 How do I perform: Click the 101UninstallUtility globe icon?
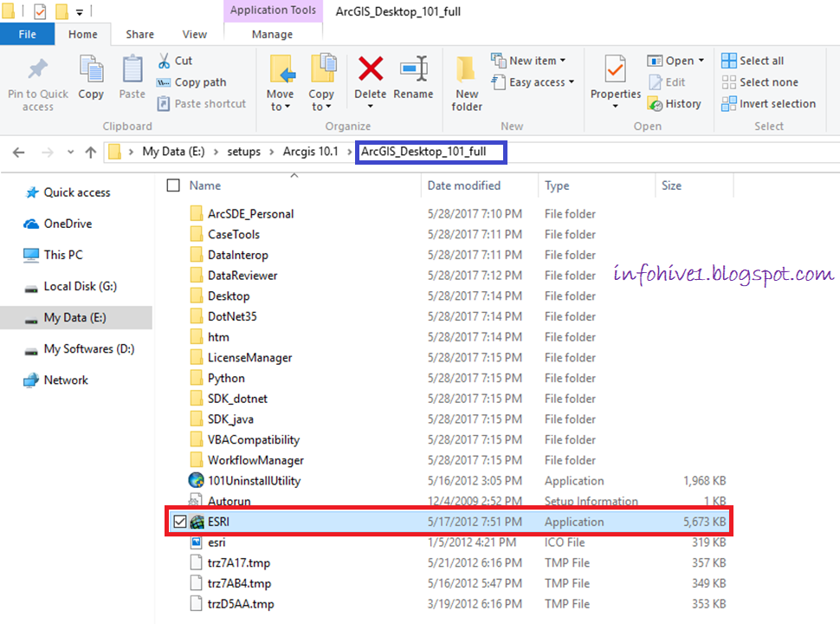(x=196, y=480)
